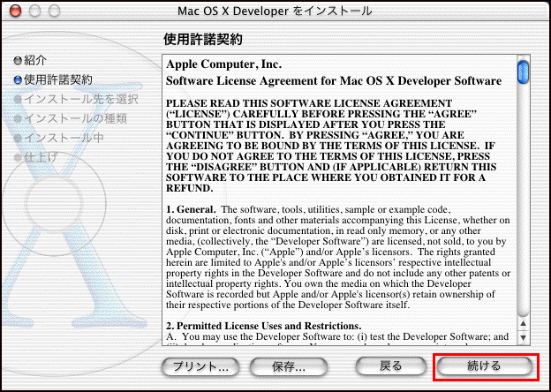Click '2. Permitted License Uses and Restrictions.' heading
551x392 pixels.
pos(264,326)
